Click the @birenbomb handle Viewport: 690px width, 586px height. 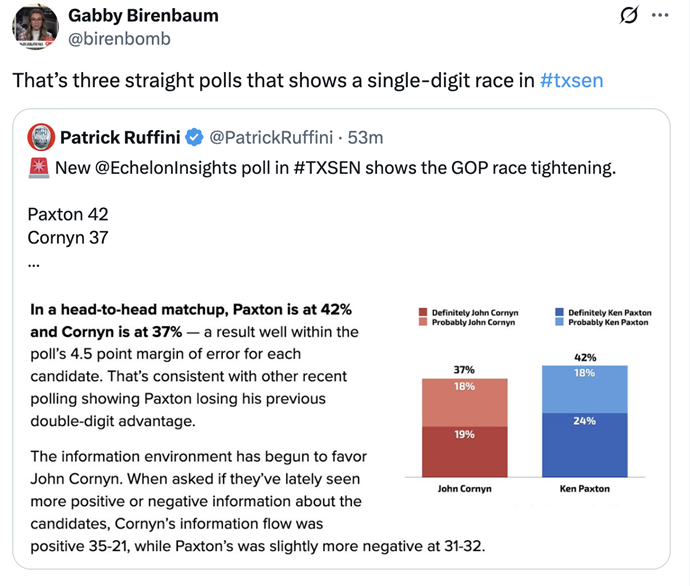pos(119,39)
